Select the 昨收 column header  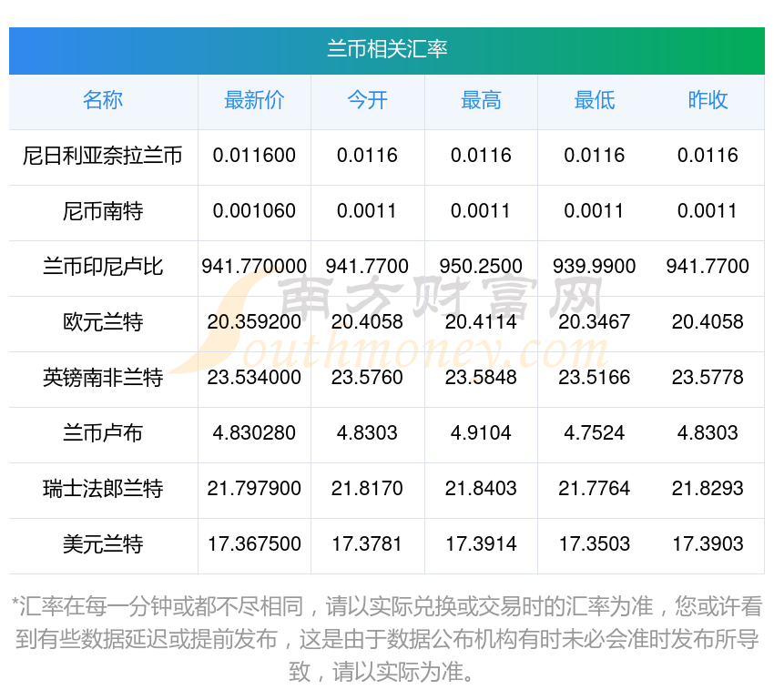pos(708,100)
